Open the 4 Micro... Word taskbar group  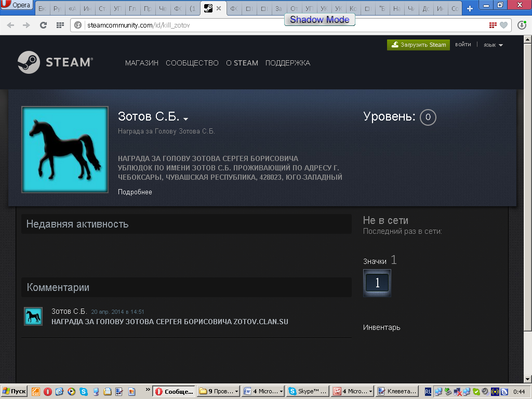click(263, 392)
